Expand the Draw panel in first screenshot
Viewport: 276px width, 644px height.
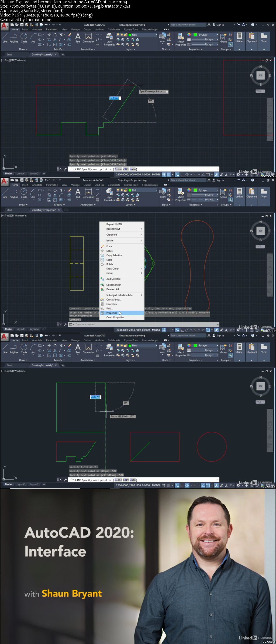(23, 49)
